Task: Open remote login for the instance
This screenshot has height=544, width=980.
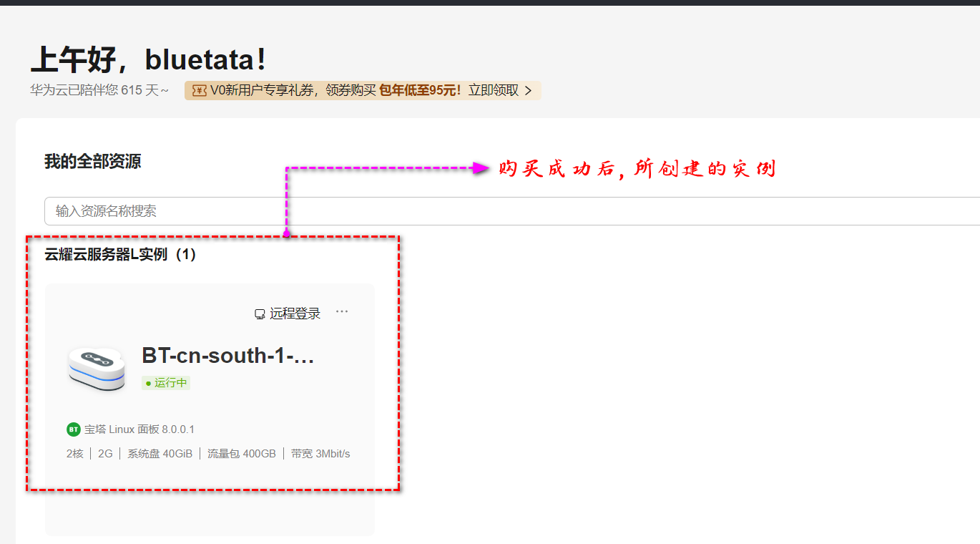Action: pos(288,314)
